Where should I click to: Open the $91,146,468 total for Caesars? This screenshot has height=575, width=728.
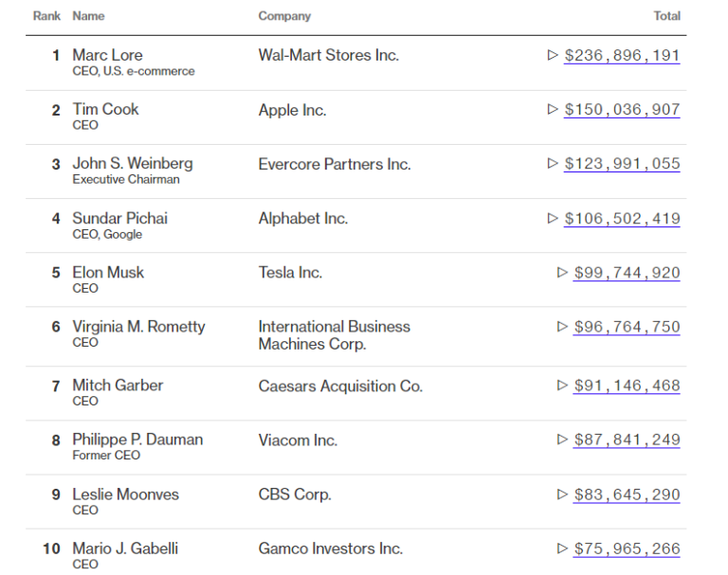click(x=627, y=386)
